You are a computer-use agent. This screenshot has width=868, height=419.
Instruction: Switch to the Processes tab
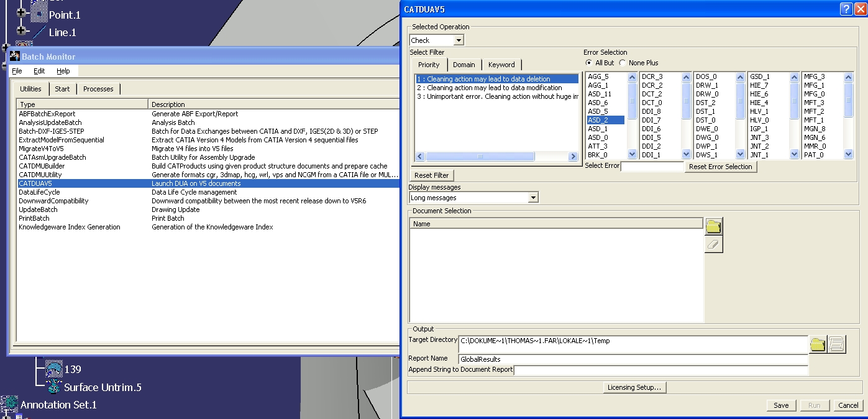pyautogui.click(x=98, y=89)
